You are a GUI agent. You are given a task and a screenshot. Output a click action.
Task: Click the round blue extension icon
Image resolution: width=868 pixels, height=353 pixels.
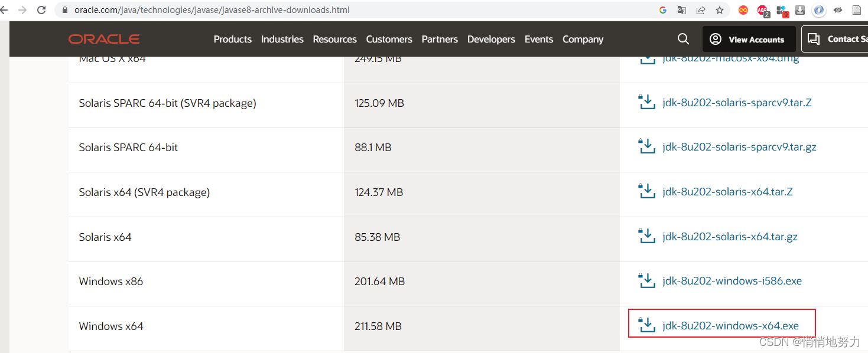pyautogui.click(x=819, y=10)
